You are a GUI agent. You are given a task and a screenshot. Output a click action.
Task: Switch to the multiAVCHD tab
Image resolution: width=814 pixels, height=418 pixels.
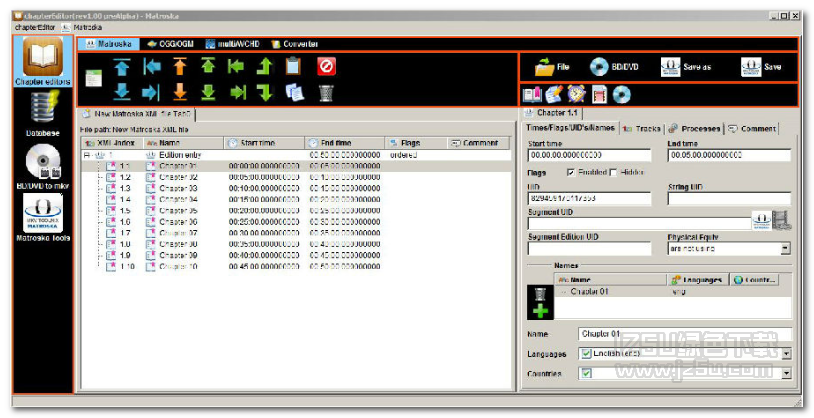point(233,45)
